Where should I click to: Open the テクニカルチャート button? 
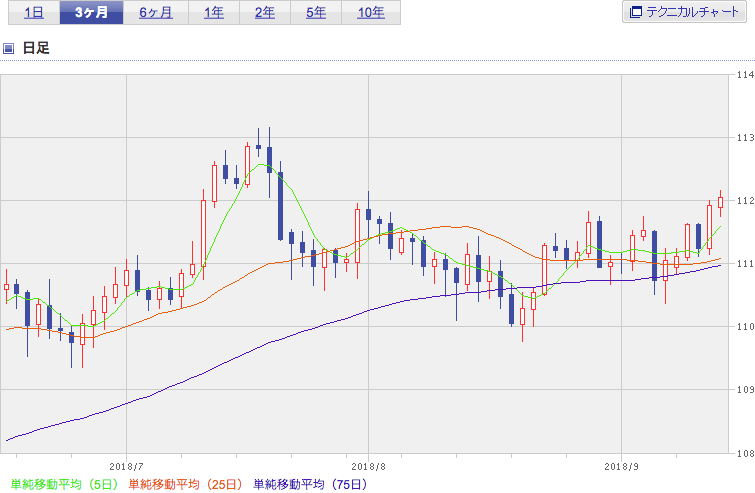[x=684, y=12]
